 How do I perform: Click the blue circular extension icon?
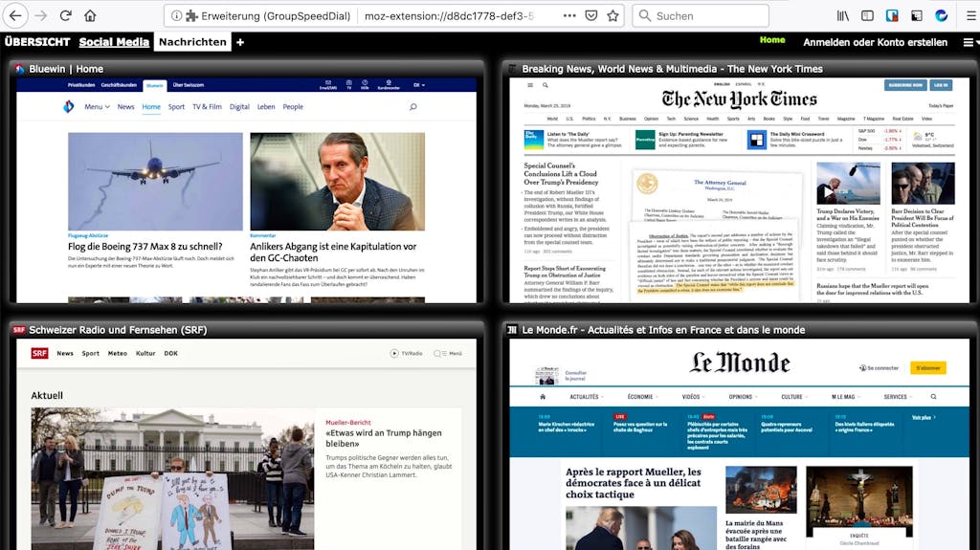(942, 15)
